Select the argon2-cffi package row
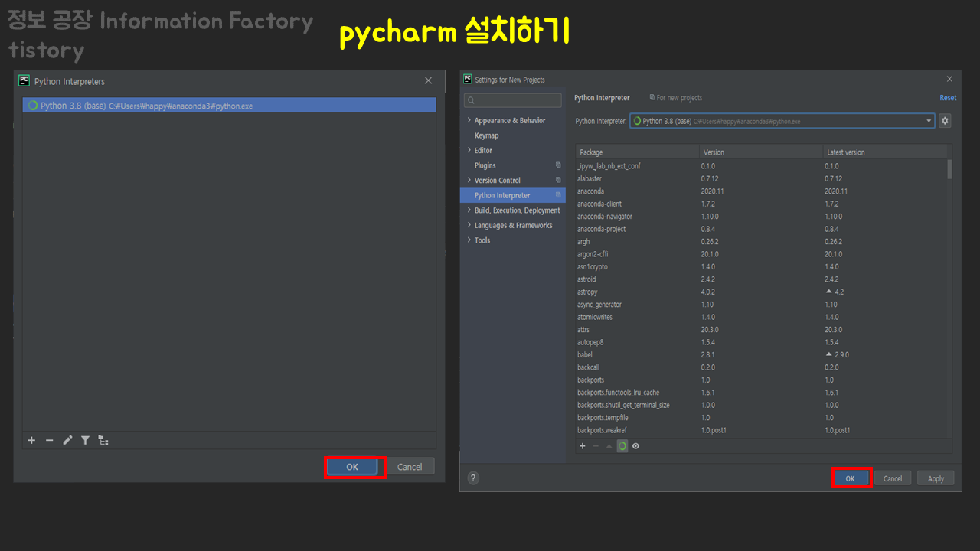Screen dimensions: 980x551 tap(762, 254)
